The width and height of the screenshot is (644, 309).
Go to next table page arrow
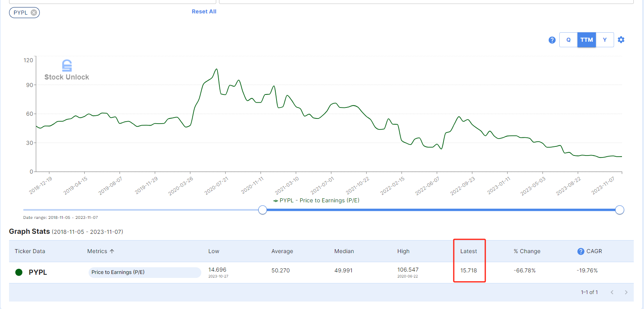[626, 292]
